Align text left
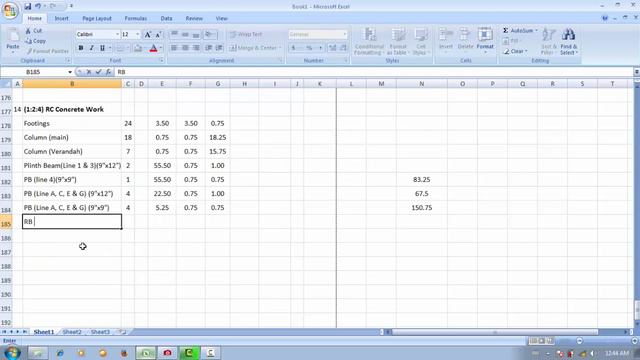This screenshot has height=360, width=640. pyautogui.click(x=174, y=48)
